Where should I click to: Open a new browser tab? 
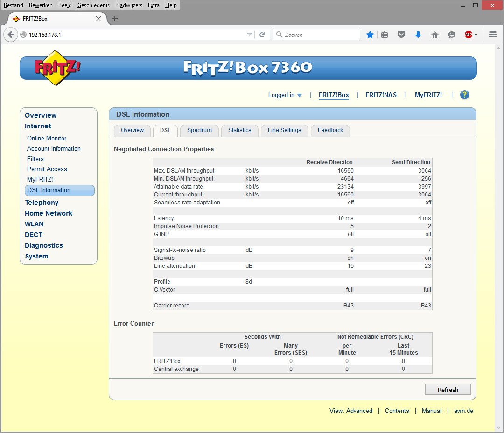coord(115,19)
